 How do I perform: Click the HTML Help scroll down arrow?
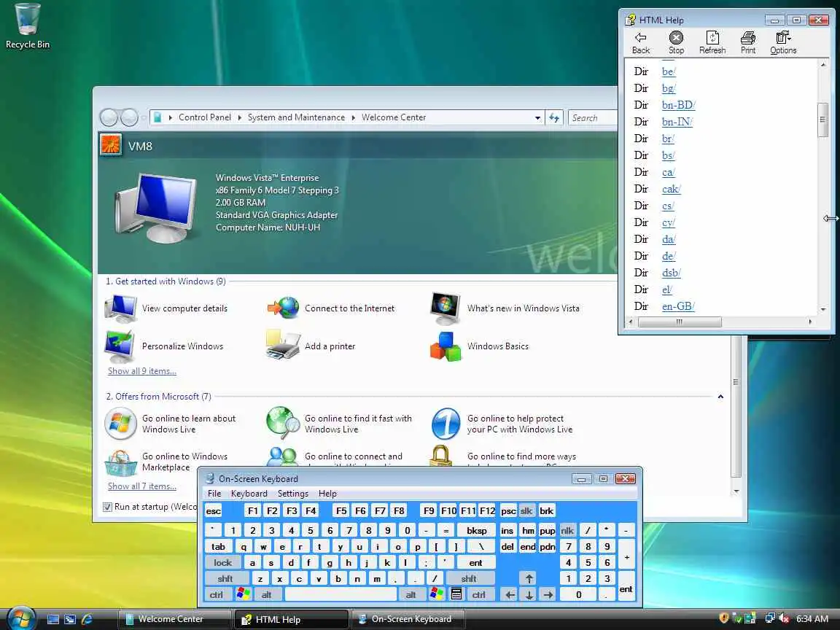pyautogui.click(x=822, y=310)
